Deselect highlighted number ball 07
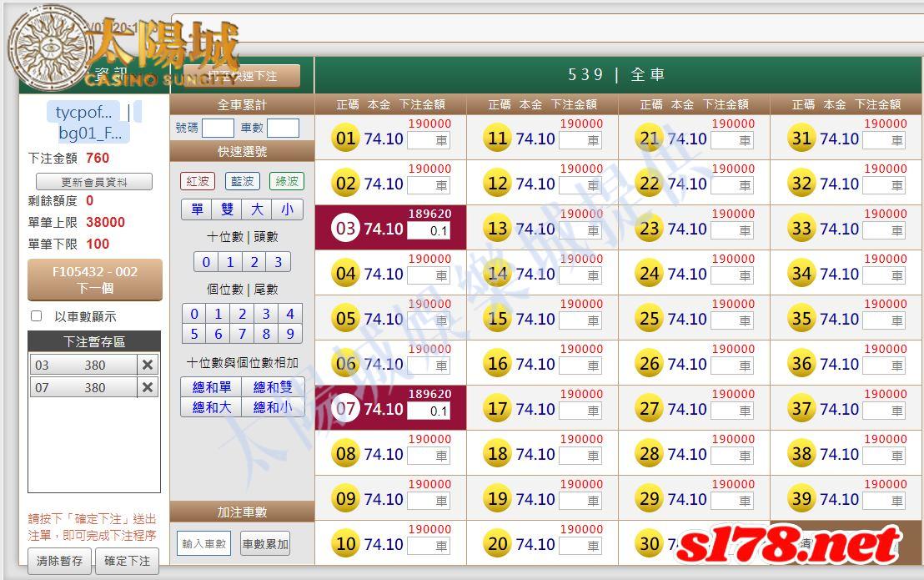 (x=345, y=408)
